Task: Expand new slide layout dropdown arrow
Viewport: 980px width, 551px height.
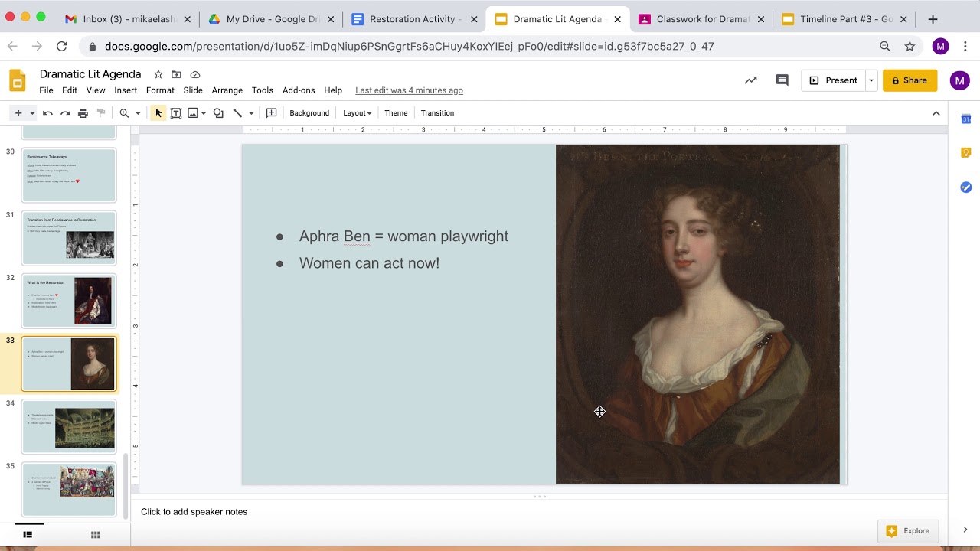Action: coord(32,113)
